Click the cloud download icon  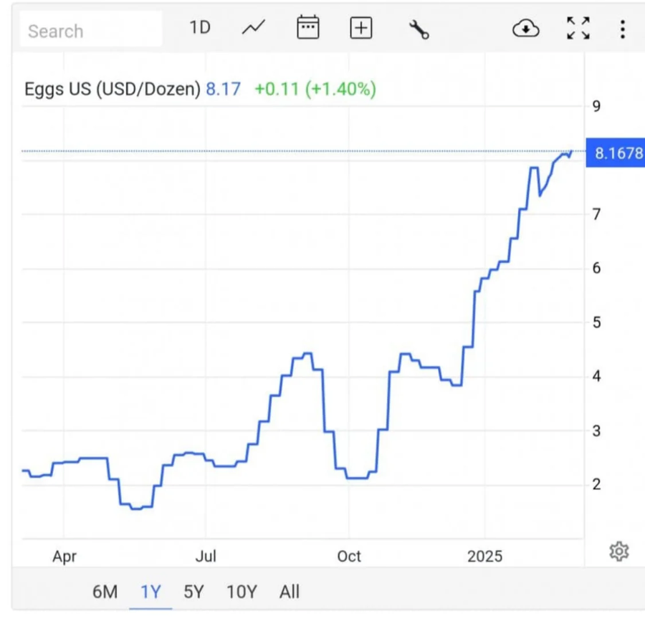[x=525, y=29]
